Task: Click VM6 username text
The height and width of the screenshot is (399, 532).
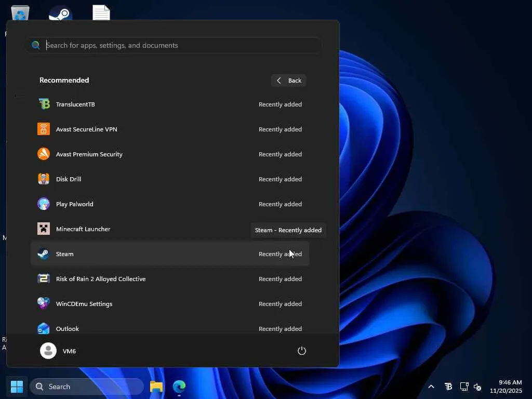Action: pos(69,351)
